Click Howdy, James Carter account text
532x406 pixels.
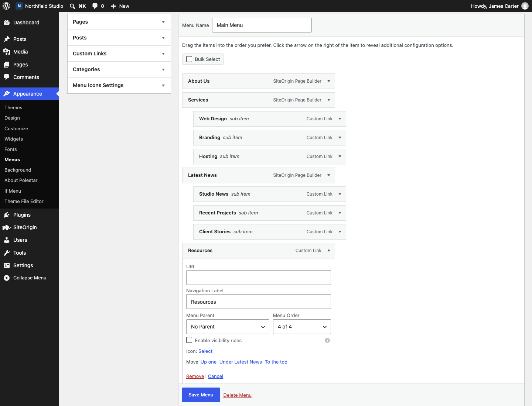click(x=495, y=6)
